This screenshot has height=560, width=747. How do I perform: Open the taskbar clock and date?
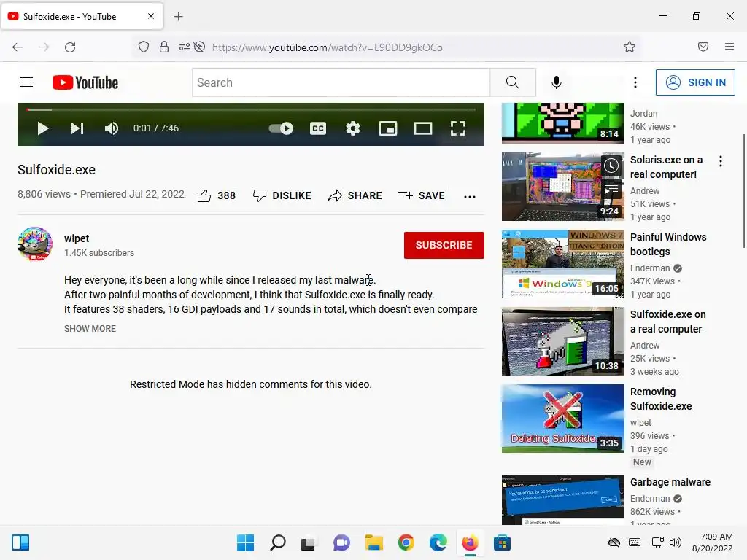pyautogui.click(x=712, y=542)
